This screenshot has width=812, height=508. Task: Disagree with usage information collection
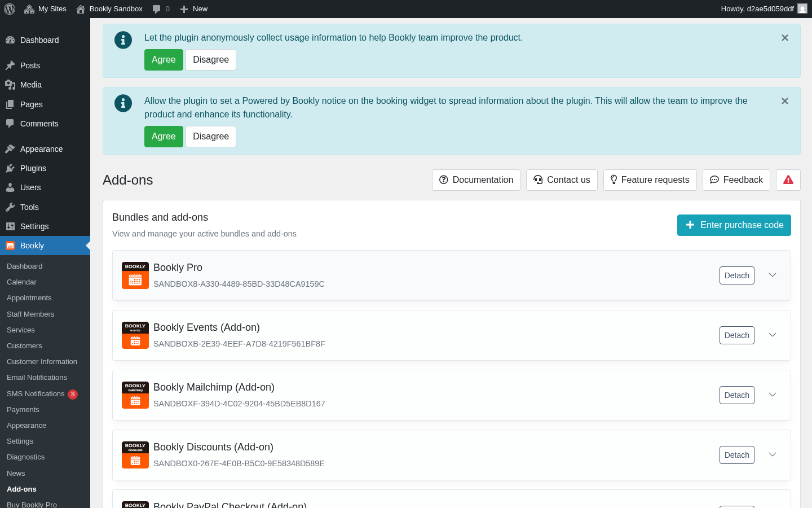click(211, 60)
